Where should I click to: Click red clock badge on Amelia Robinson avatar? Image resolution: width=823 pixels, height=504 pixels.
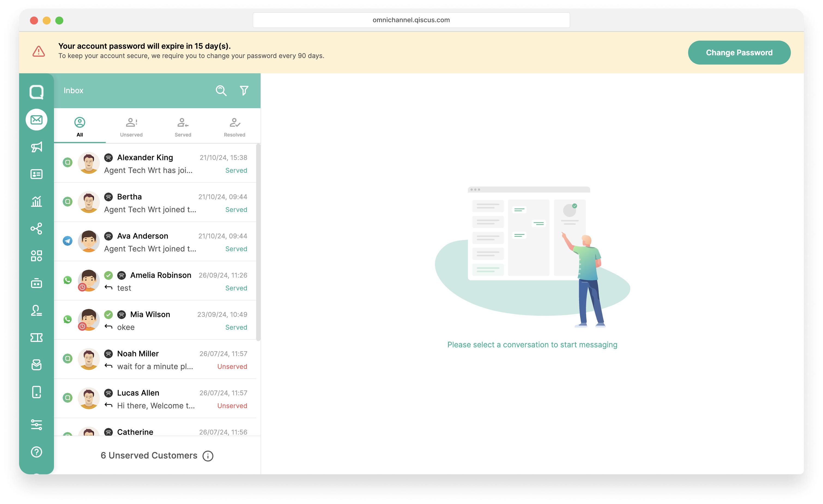tap(82, 287)
